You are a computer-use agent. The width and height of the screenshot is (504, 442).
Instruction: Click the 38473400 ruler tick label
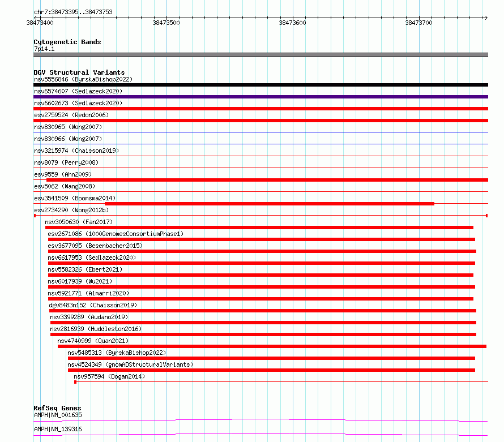pos(40,23)
